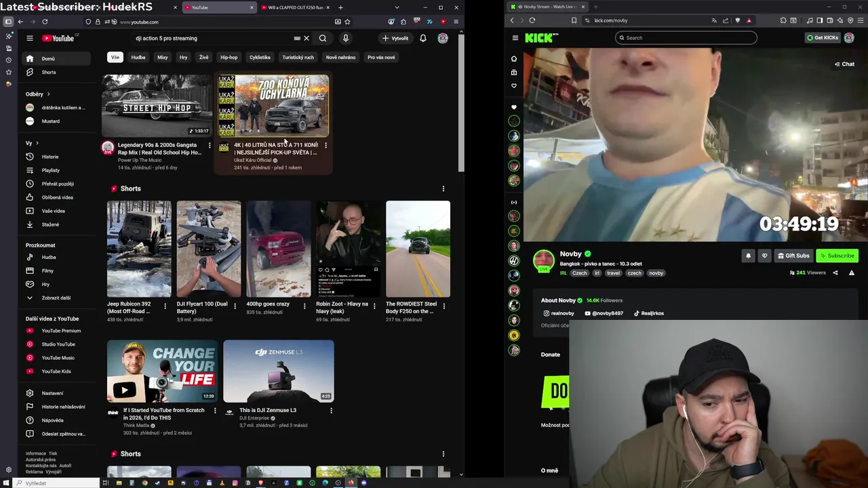The height and width of the screenshot is (488, 868).
Task: Select the Živě filter chip
Action: pos(203,57)
